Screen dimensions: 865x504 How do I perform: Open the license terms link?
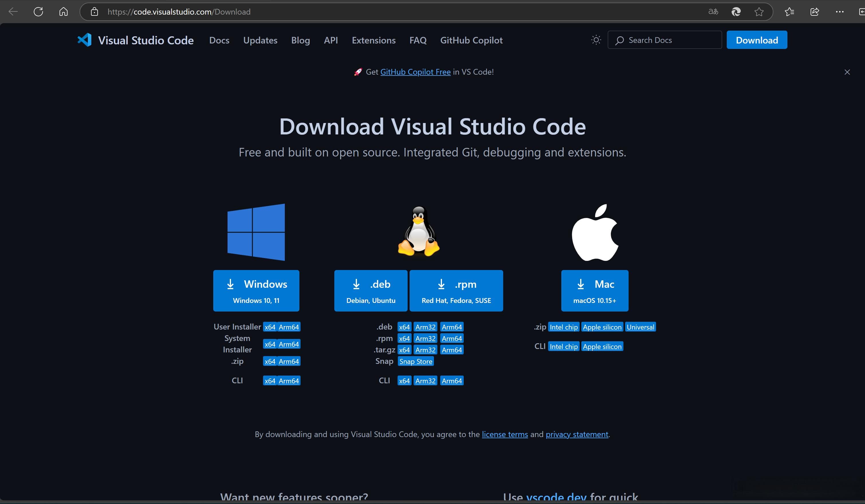coord(505,434)
